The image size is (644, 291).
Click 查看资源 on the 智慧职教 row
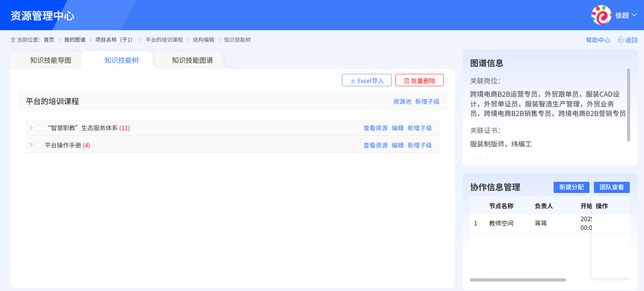(x=375, y=127)
